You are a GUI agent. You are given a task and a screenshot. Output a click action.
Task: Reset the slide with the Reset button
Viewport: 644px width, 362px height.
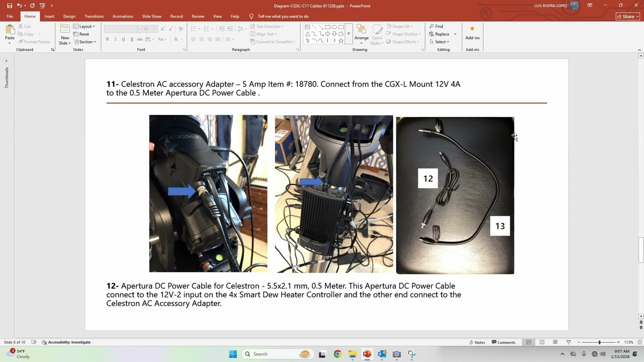(82, 34)
